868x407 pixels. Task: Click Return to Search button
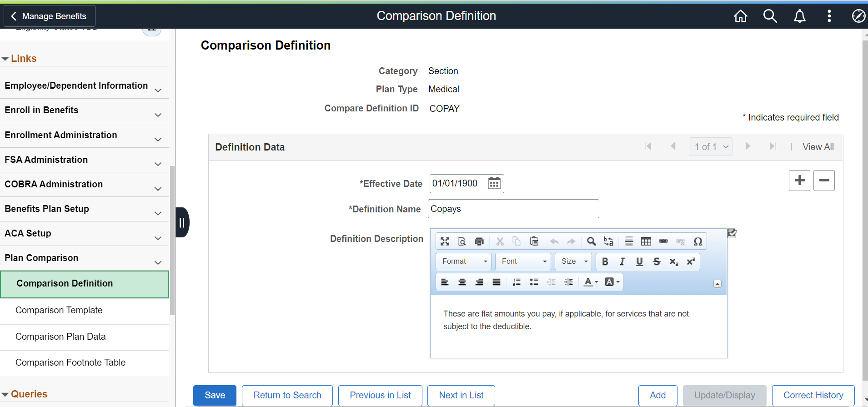[x=287, y=395]
